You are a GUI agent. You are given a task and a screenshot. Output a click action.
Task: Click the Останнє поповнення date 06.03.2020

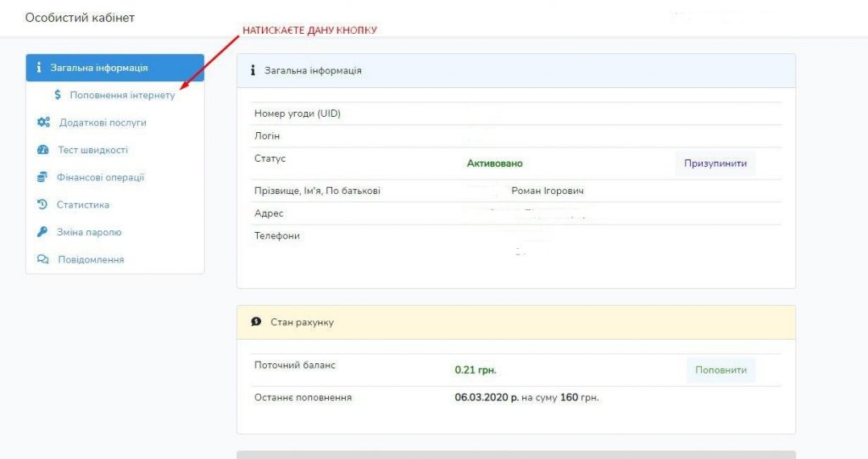point(487,397)
